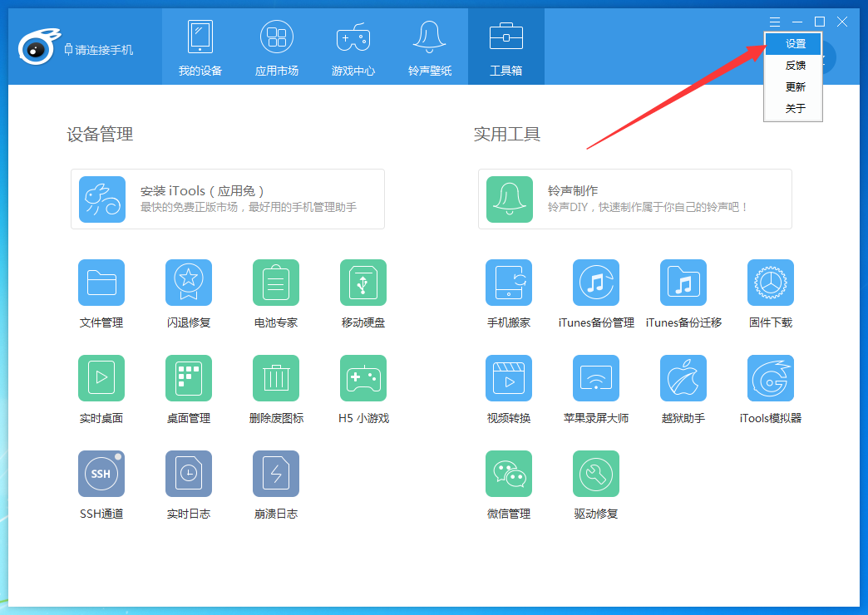Viewport: 868px width, 615px height.
Task: Select 删除废图标 (Remove Junk Icons)
Action: (275, 387)
